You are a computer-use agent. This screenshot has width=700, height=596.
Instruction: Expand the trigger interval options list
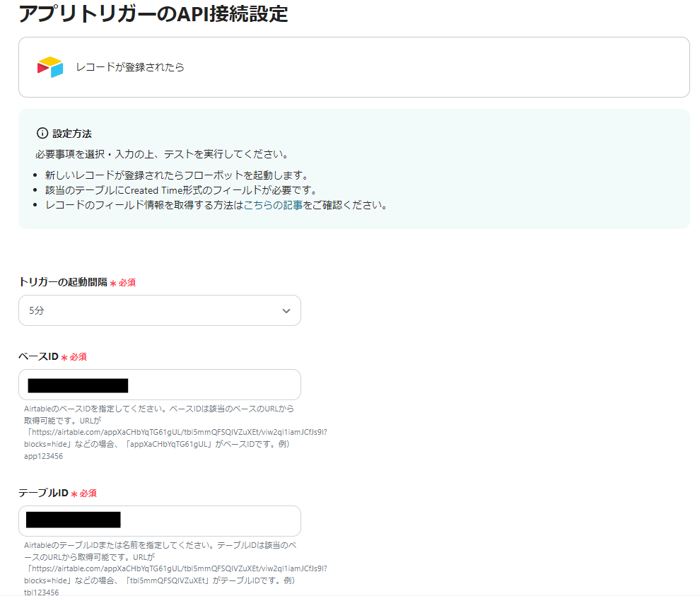(x=159, y=310)
